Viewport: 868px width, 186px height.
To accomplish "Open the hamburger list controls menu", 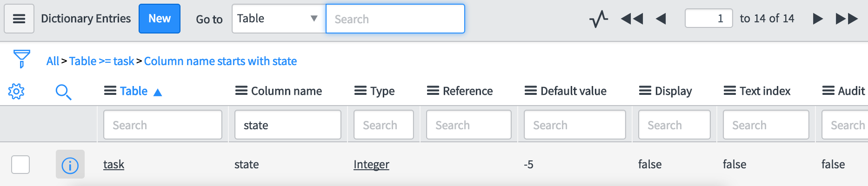I will click(x=19, y=19).
